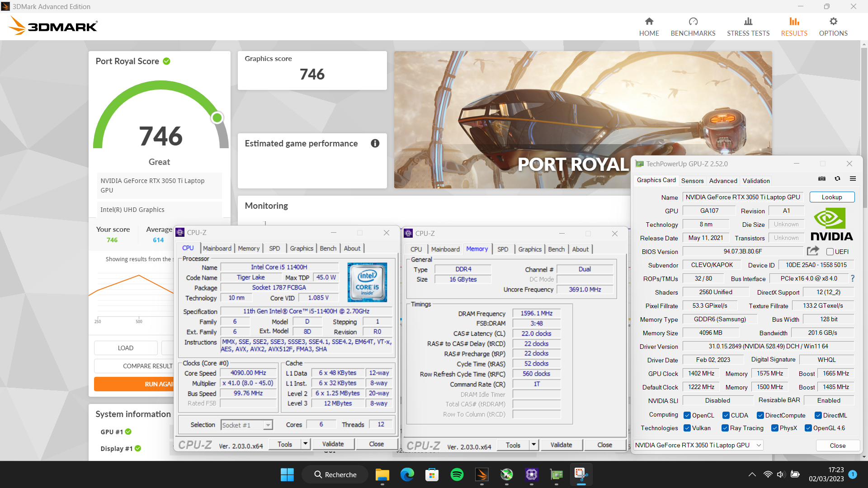
Task: Click the NVIDIA logo in GPU-Z
Action: (831, 224)
